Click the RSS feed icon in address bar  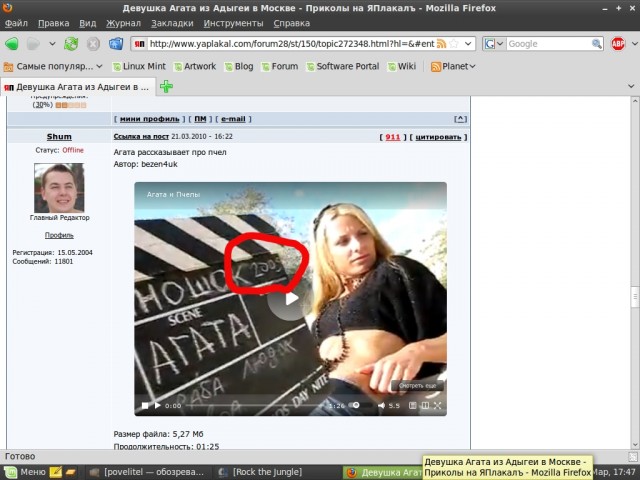click(441, 44)
